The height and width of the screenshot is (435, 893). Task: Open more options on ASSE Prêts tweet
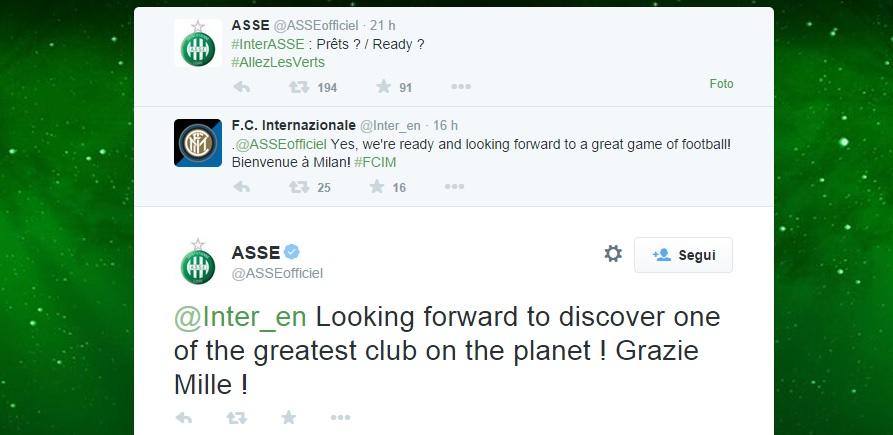461,87
